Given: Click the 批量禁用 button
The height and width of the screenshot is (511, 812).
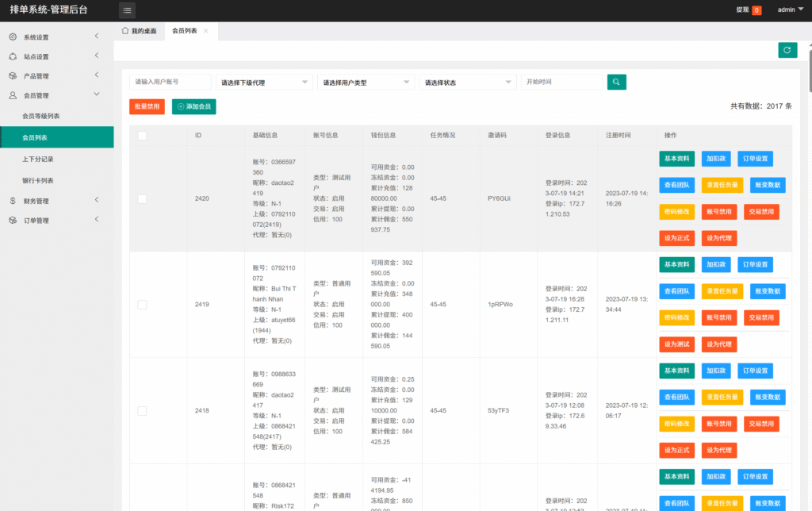Looking at the screenshot, I should click(147, 106).
